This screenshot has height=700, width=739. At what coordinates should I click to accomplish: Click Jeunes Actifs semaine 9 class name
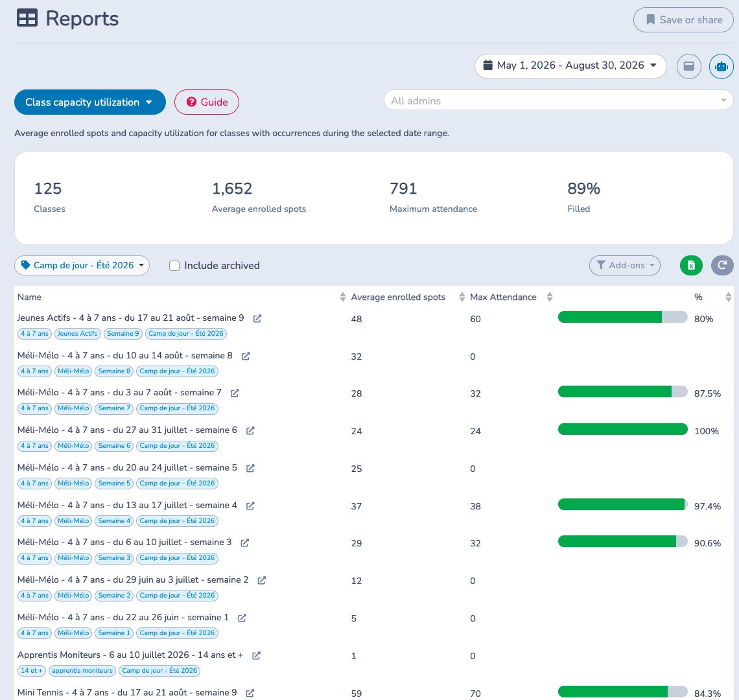point(130,318)
